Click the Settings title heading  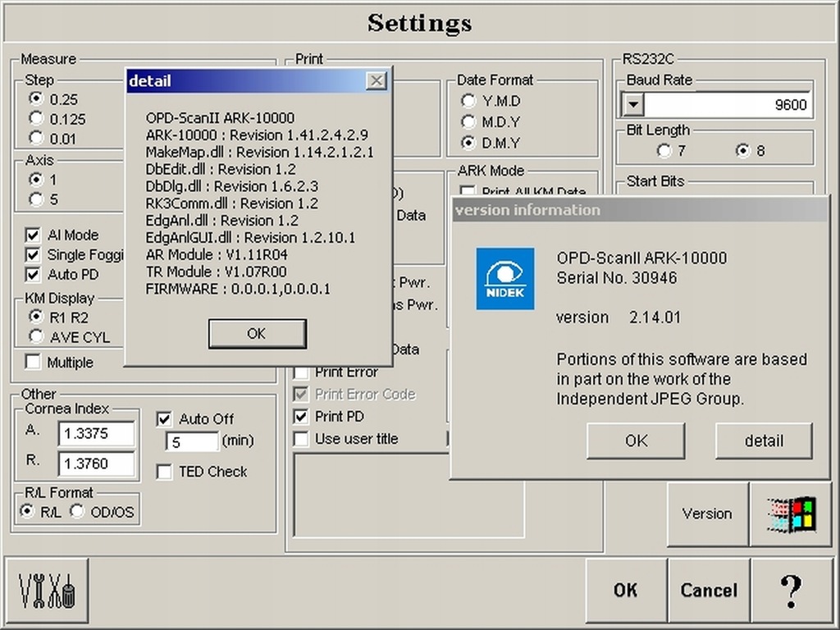pyautogui.click(x=420, y=23)
